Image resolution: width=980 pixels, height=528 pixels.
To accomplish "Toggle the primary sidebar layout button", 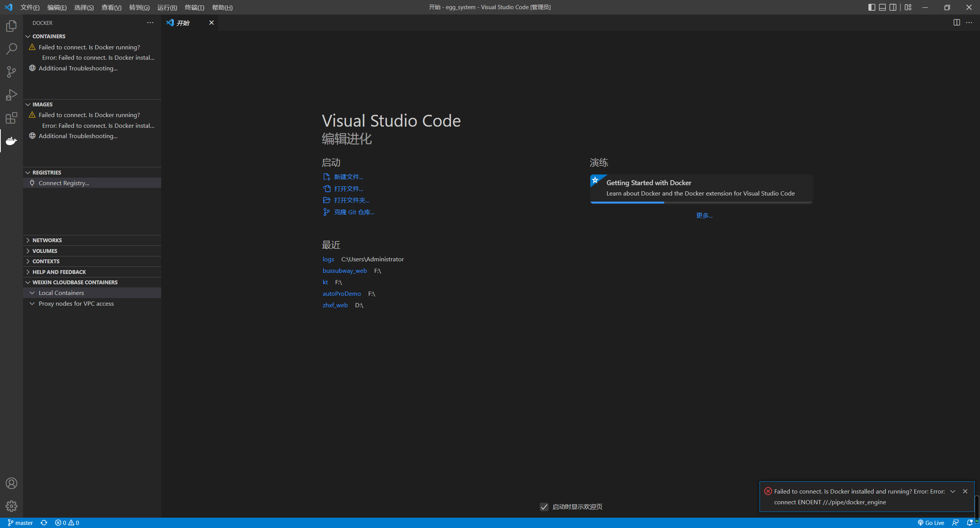I will click(x=872, y=7).
